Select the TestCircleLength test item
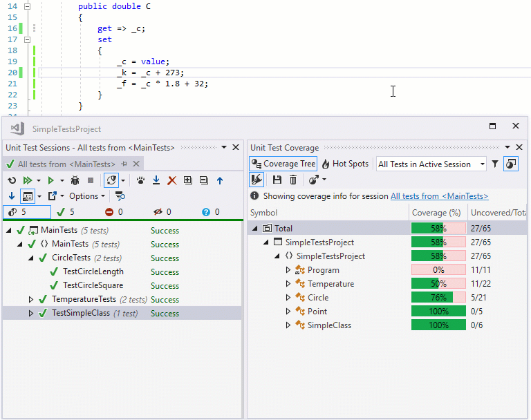Screen dimensions: 531x420 (93, 272)
